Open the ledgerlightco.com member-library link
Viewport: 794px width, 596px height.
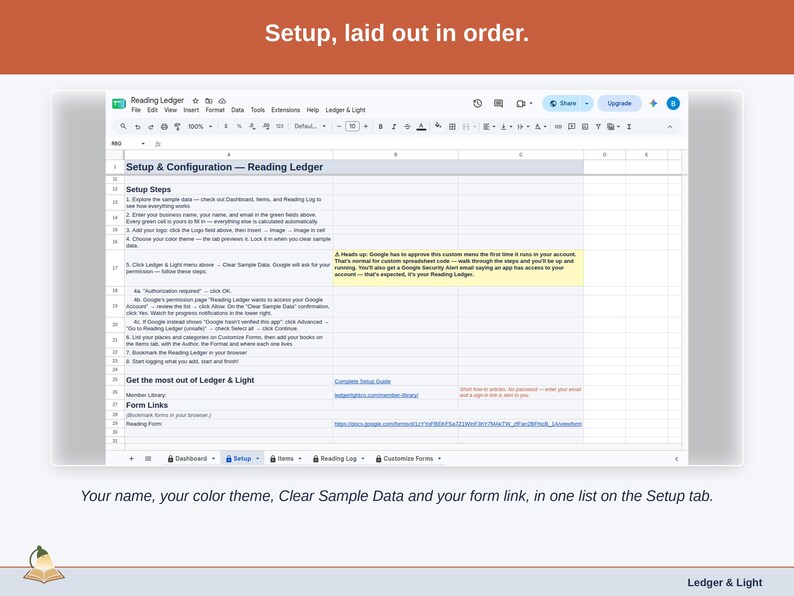tap(376, 395)
